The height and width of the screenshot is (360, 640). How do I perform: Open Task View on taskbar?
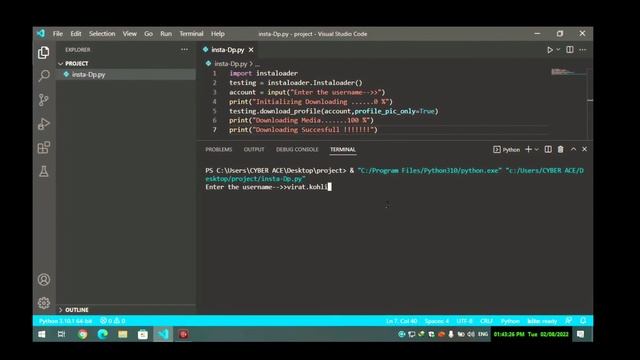61,334
